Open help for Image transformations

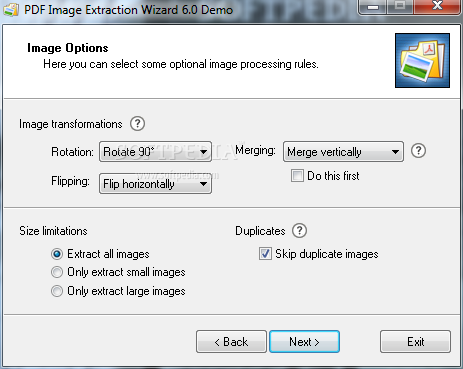pos(137,124)
